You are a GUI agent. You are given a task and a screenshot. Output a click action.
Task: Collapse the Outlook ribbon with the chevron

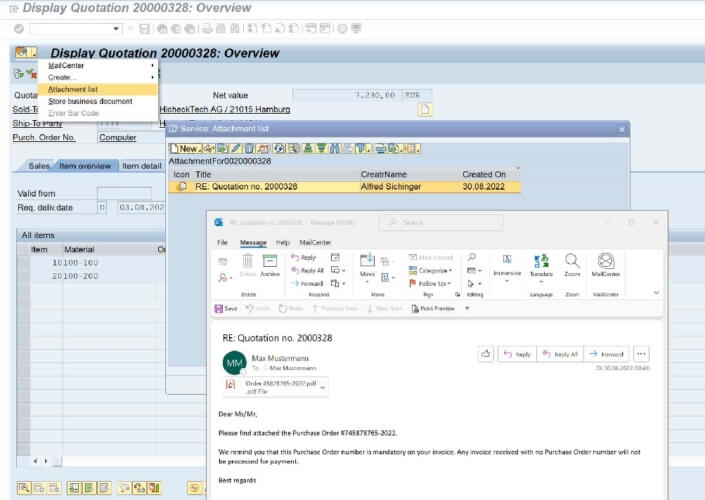[x=656, y=293]
